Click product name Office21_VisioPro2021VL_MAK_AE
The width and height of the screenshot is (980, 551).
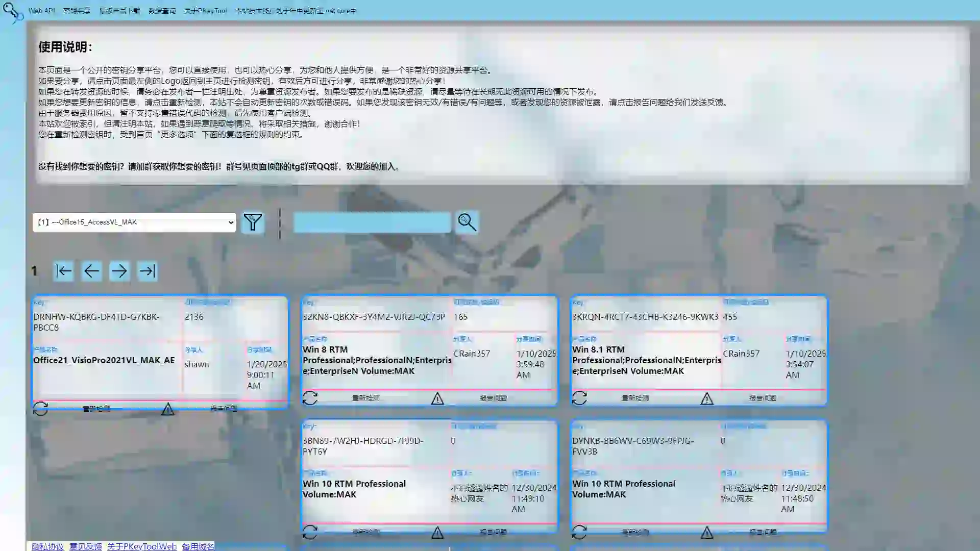(104, 360)
